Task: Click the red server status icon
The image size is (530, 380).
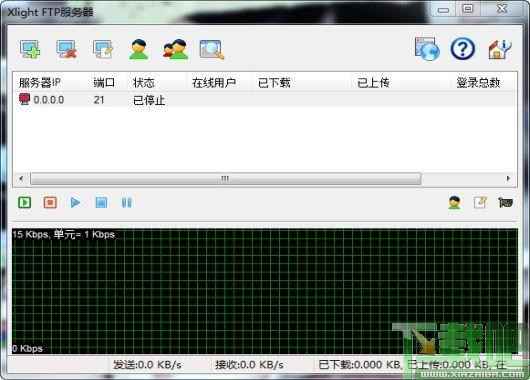Action: pyautogui.click(x=24, y=99)
